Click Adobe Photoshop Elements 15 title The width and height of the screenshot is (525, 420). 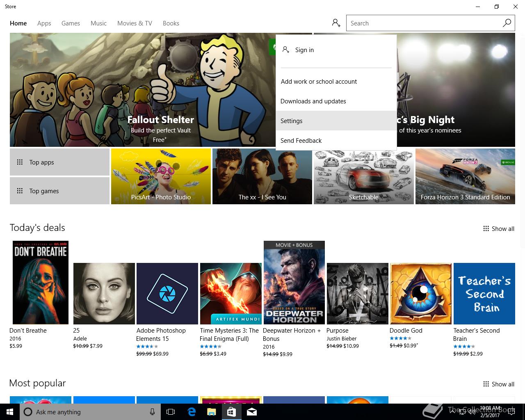click(161, 335)
